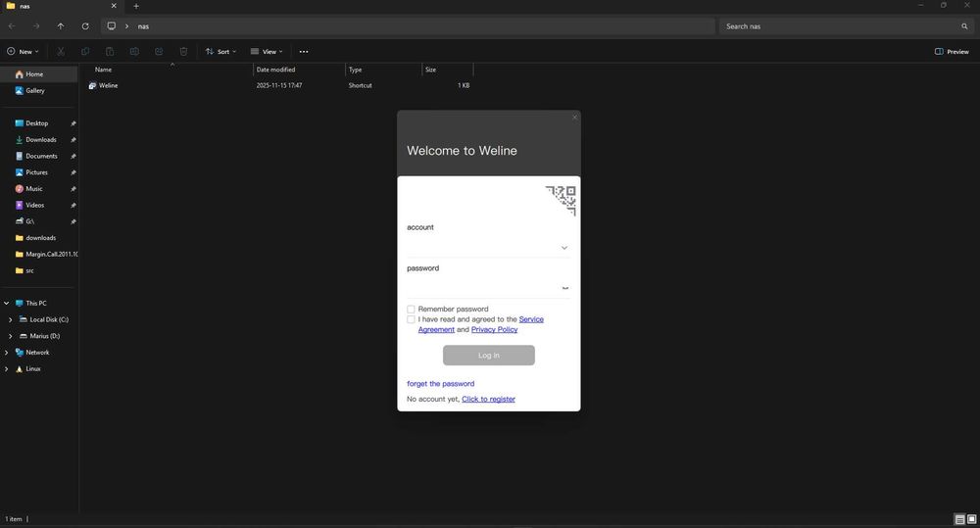Viewport: 980px width, 528px height.
Task: Expand the Linux tree node
Action: coord(6,368)
